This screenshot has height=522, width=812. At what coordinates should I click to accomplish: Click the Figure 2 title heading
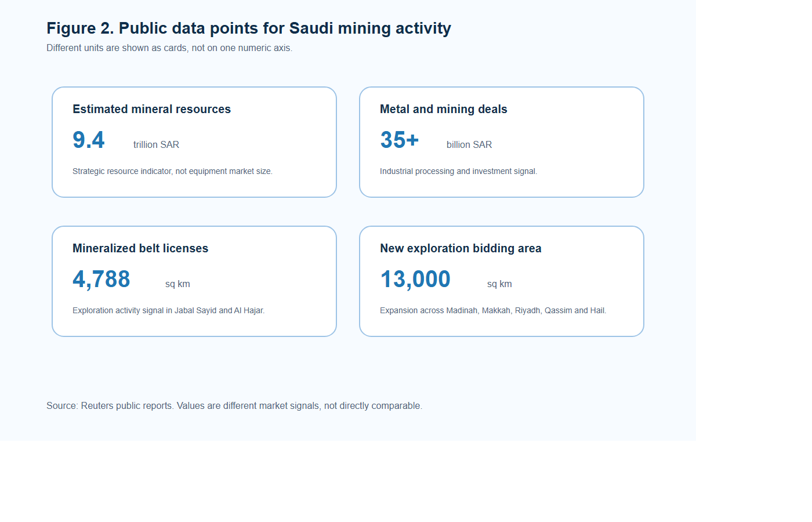coord(249,28)
